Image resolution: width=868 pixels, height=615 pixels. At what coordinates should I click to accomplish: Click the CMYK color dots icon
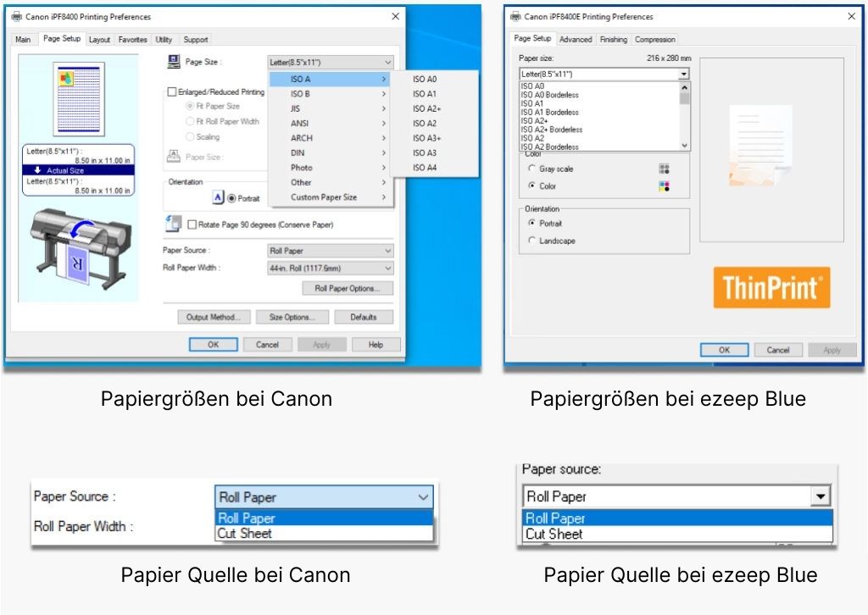click(x=664, y=186)
